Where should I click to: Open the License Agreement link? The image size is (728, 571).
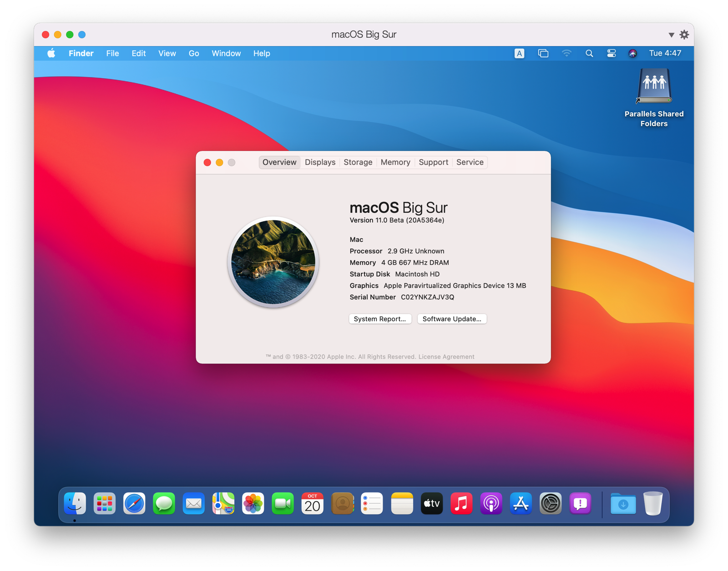tap(446, 357)
